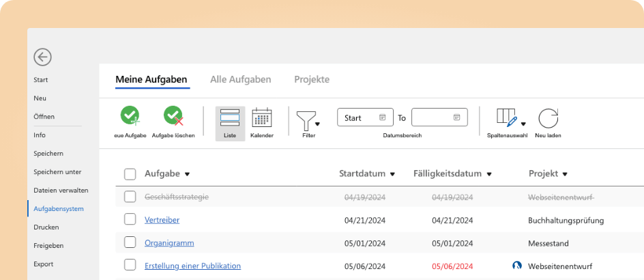This screenshot has width=644, height=280.
Task: Open the Projekte tab
Action: click(x=312, y=79)
